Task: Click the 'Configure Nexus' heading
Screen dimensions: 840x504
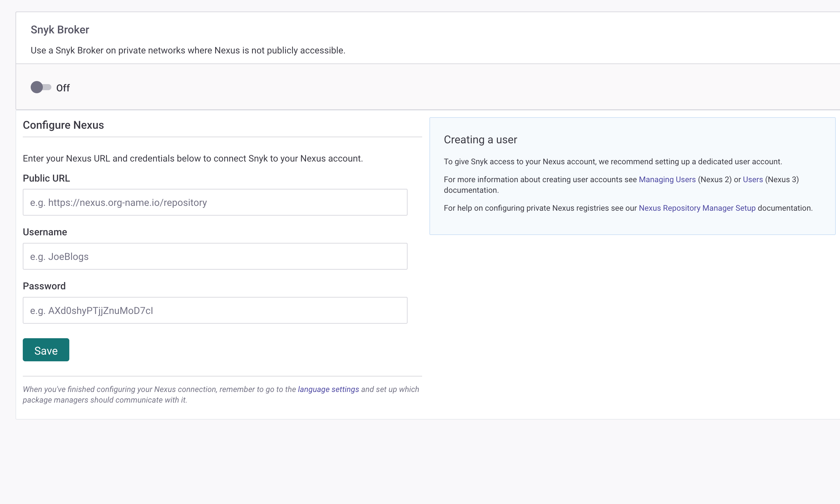Action: pyautogui.click(x=63, y=125)
